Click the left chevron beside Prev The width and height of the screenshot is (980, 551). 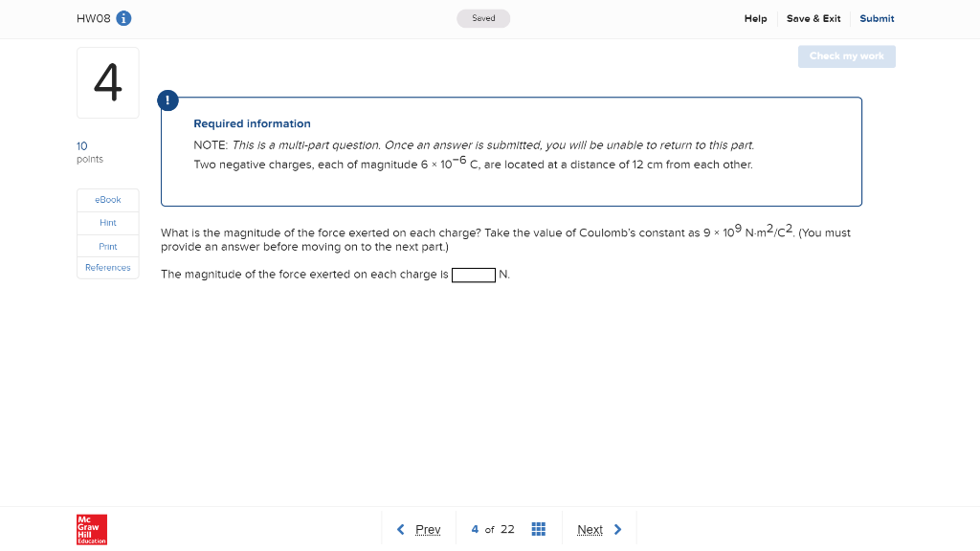click(x=401, y=528)
